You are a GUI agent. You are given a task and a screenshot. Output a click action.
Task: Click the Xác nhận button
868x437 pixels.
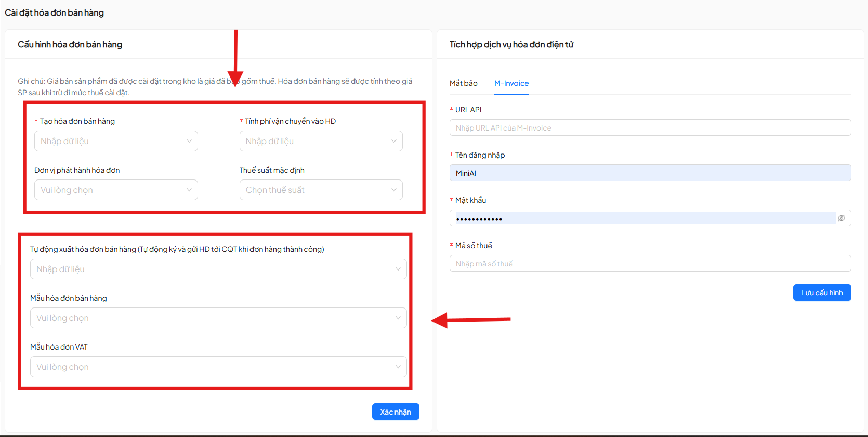pos(395,412)
